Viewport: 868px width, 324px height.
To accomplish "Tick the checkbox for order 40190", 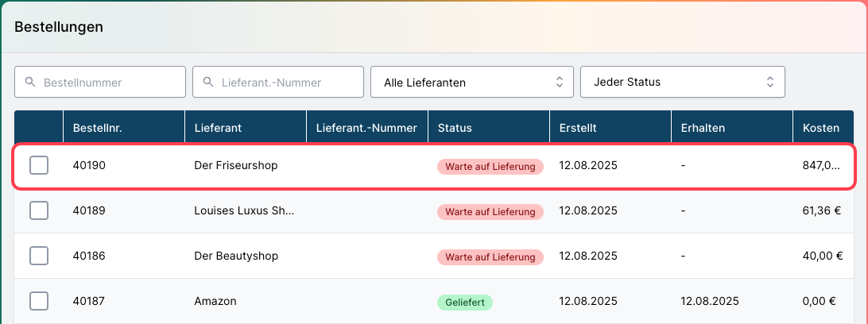I will point(39,165).
